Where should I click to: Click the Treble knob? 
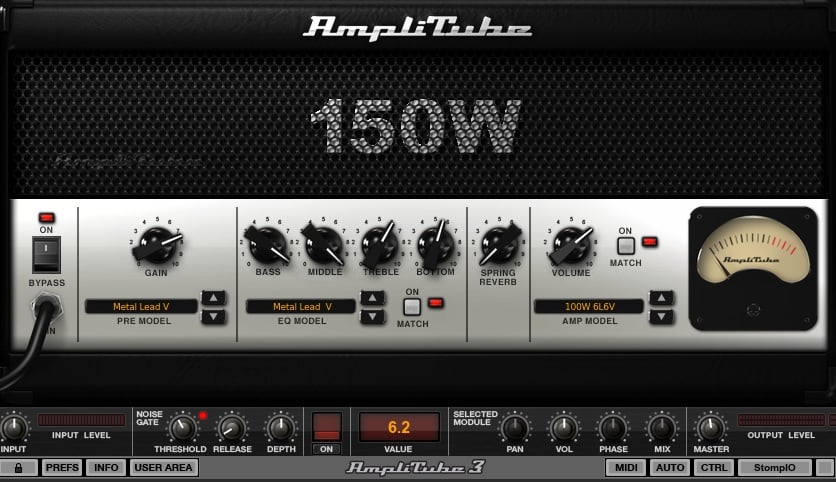380,245
